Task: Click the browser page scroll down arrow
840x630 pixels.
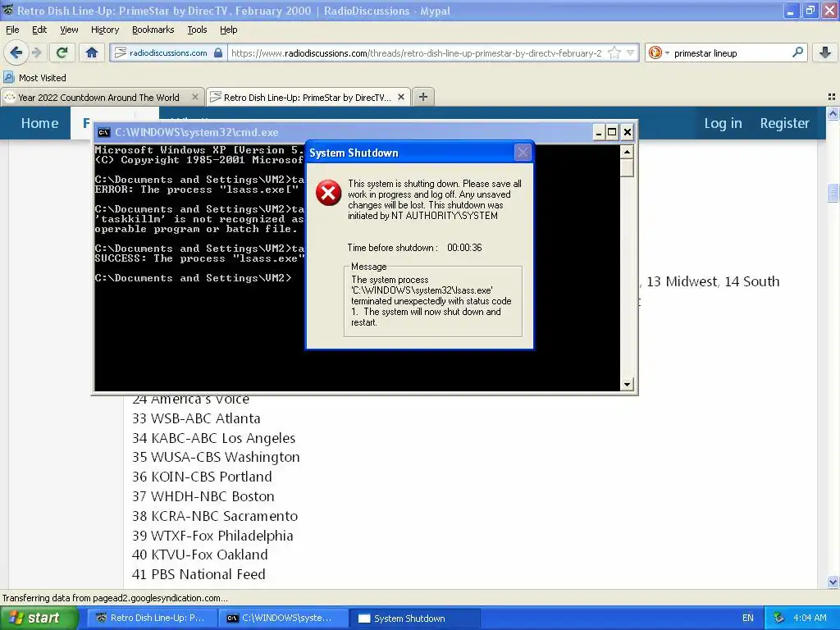Action: [x=833, y=582]
